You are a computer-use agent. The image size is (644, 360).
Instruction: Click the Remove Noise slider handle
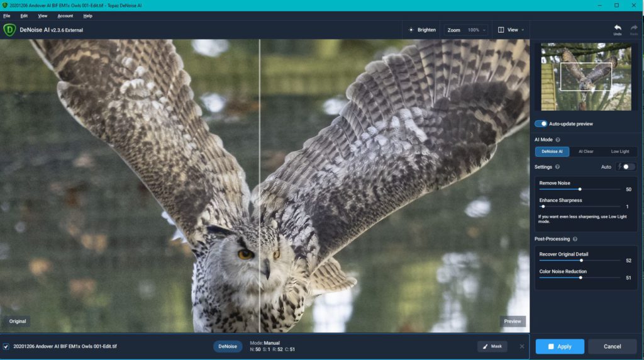click(x=580, y=189)
